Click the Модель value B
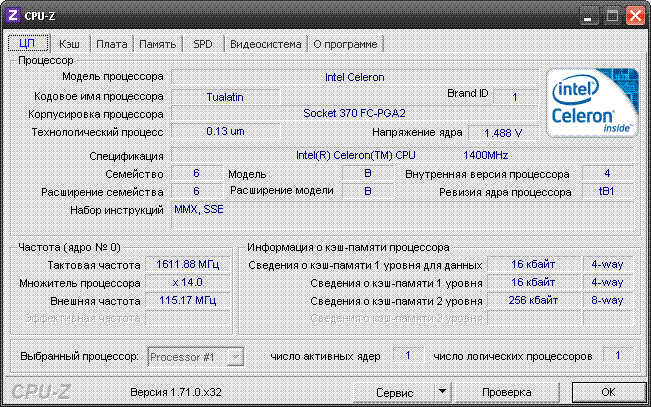Viewport: 651px width, 407px height. (368, 173)
